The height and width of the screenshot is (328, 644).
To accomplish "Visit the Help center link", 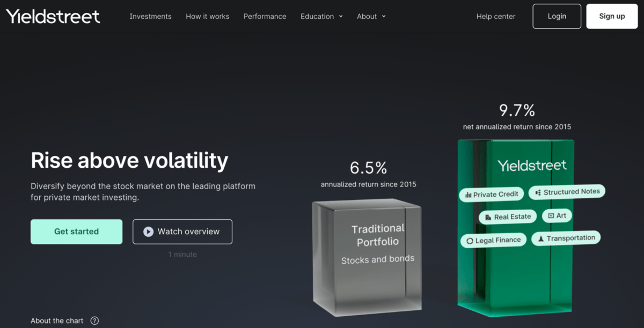I will pyautogui.click(x=495, y=16).
